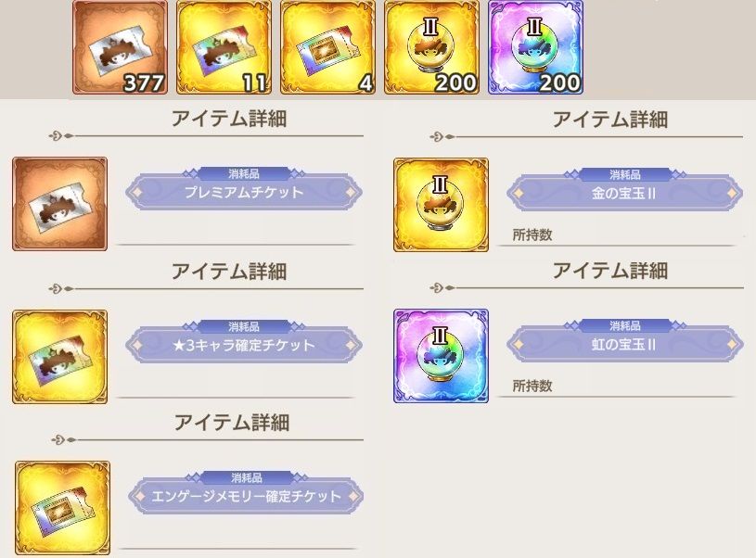This screenshot has height=558, width=756.
Task: Select the gold orb II showing 200
Action: (431, 47)
